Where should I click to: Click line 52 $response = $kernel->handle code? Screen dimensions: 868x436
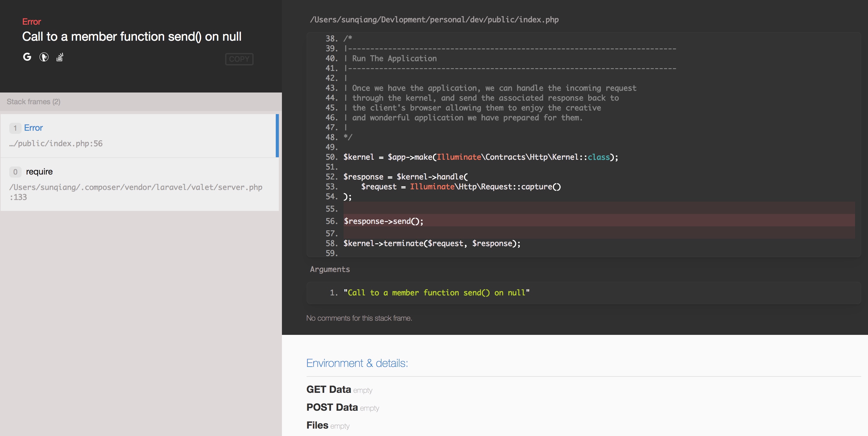point(405,177)
